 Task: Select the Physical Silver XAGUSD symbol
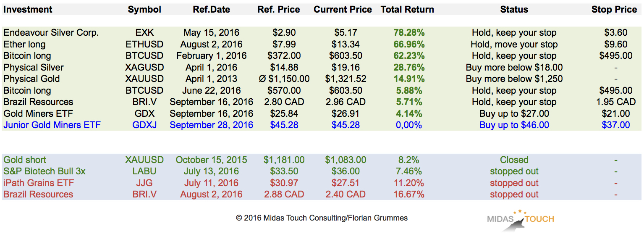[x=144, y=67]
